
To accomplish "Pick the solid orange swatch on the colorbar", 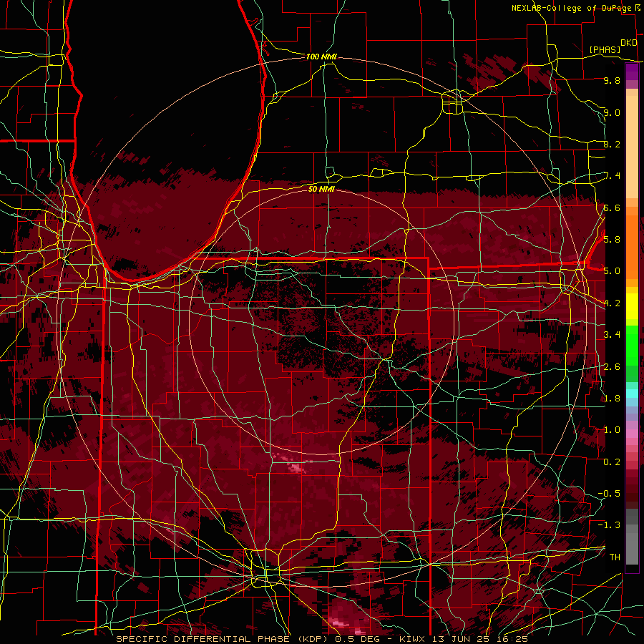I will 632,246.
